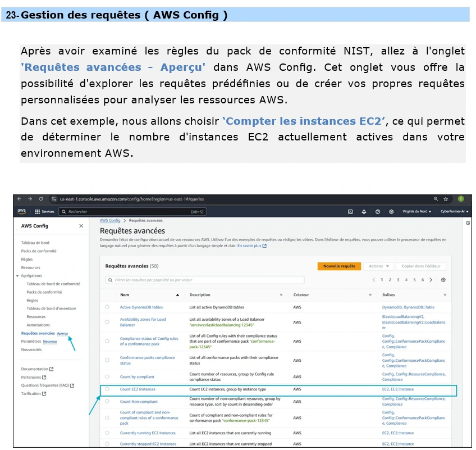476x450 pixels.
Task: Select radio for Currently stopped EC2 Instances
Action: tap(107, 444)
